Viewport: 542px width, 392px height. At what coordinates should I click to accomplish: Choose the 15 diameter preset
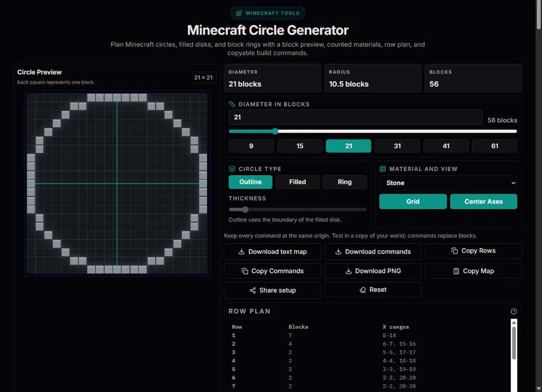click(300, 146)
